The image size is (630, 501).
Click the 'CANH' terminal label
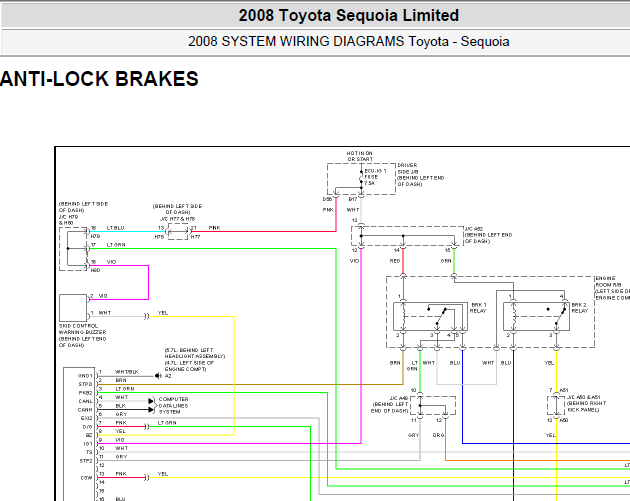coord(85,410)
